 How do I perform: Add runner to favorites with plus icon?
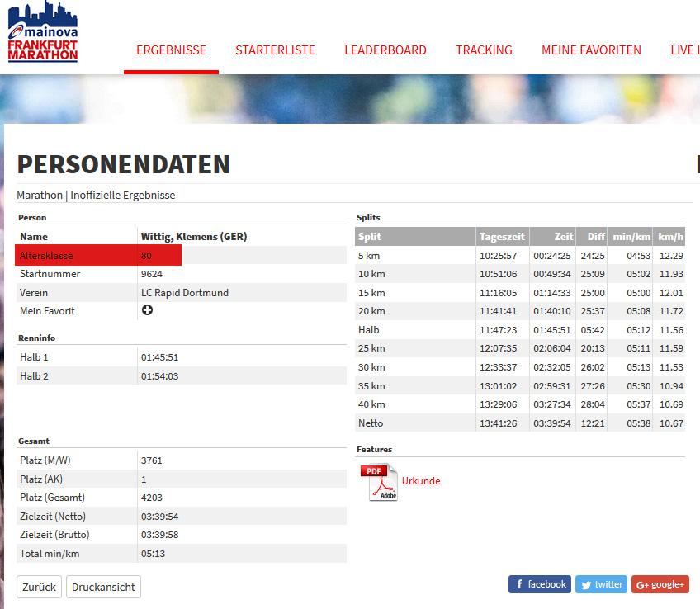(x=147, y=310)
